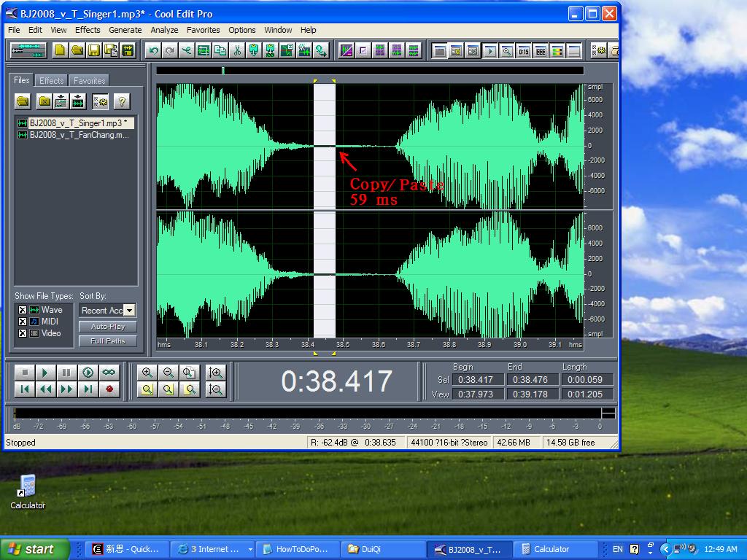
Task: Click the help question mark in Files panel
Action: tap(122, 101)
